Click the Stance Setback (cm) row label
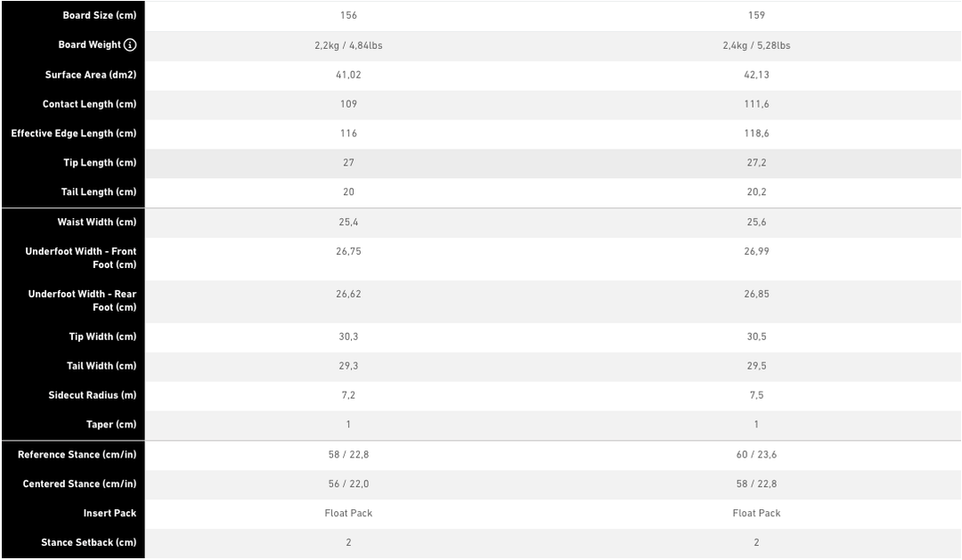Viewport: 962px width, 560px height. click(x=88, y=543)
